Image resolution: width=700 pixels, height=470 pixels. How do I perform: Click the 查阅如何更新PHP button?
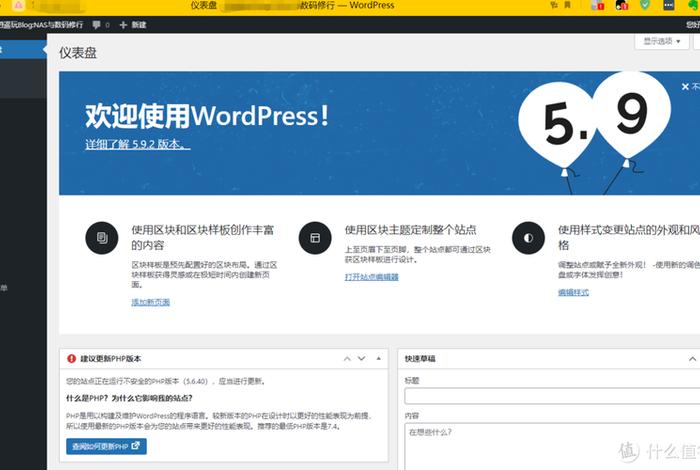[106, 446]
